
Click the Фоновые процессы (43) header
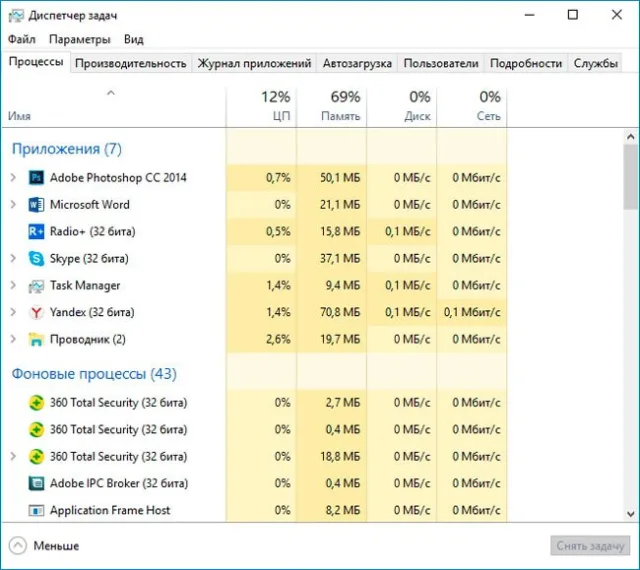[x=94, y=374]
